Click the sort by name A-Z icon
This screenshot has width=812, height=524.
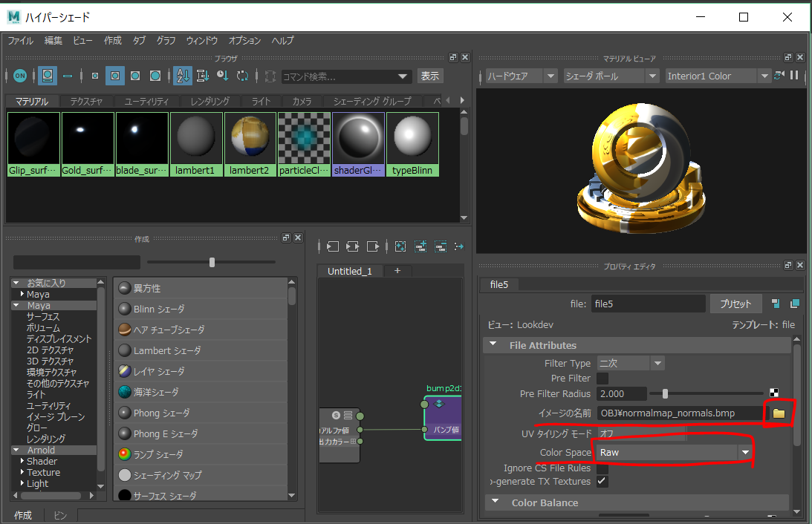click(182, 76)
